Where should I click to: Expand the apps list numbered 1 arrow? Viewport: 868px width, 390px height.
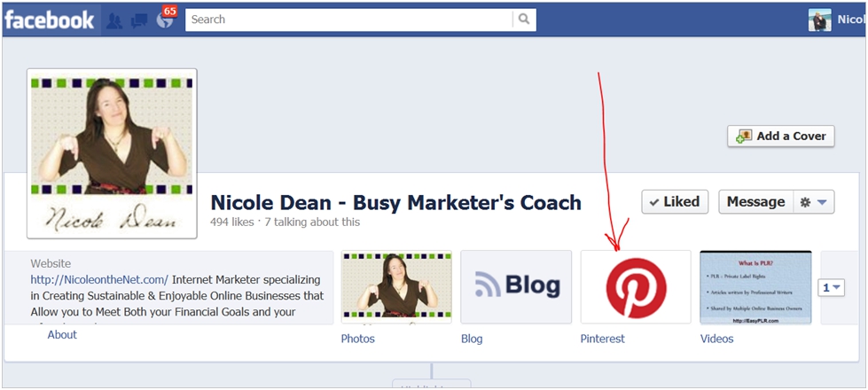click(x=832, y=288)
